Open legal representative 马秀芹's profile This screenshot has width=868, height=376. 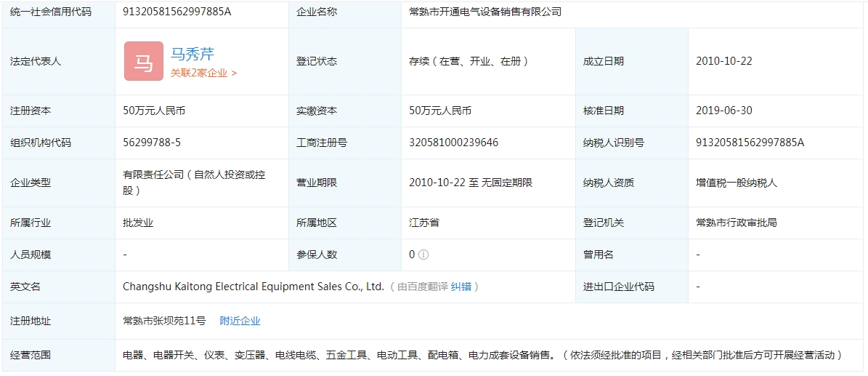point(192,54)
